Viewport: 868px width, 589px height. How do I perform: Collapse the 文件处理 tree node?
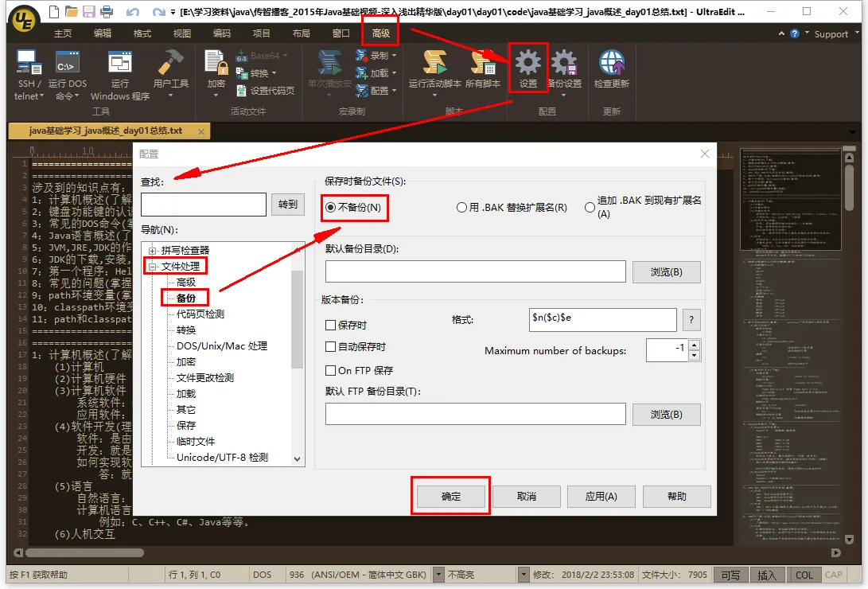point(152,267)
